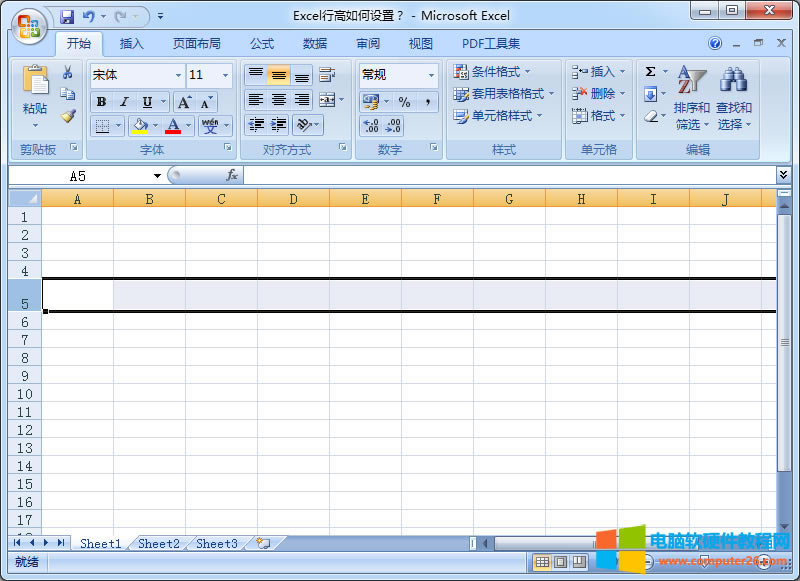800x581 pixels.
Task: Toggle underline formatting
Action: [148, 101]
